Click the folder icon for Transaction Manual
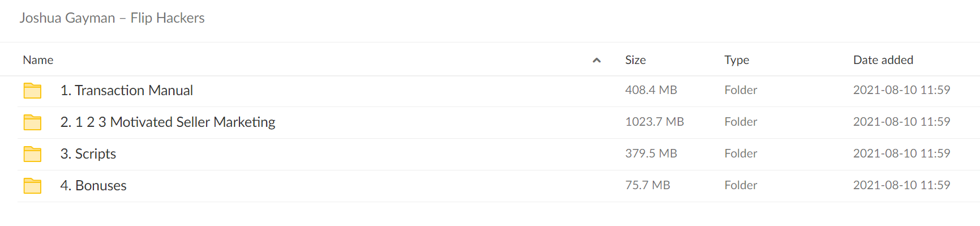Image resolution: width=980 pixels, height=226 pixels. tap(32, 91)
